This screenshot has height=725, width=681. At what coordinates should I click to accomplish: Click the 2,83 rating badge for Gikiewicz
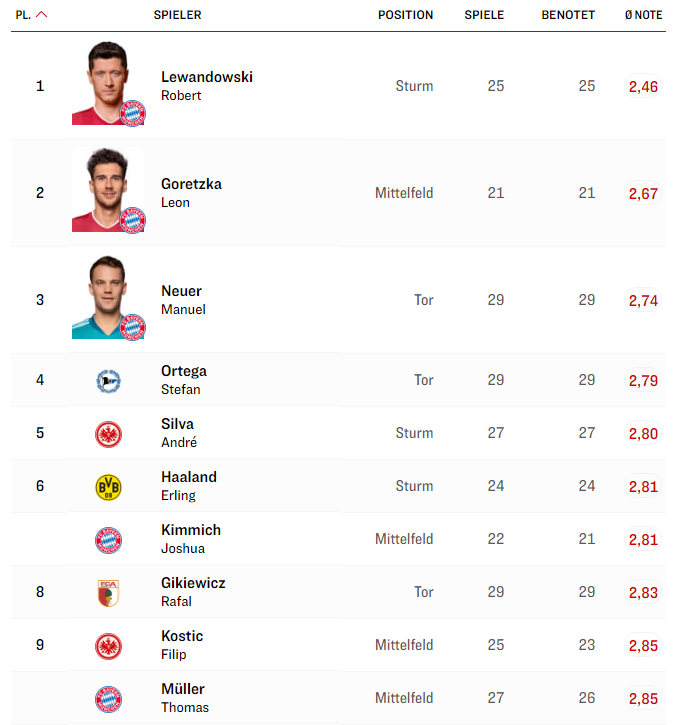pos(643,592)
